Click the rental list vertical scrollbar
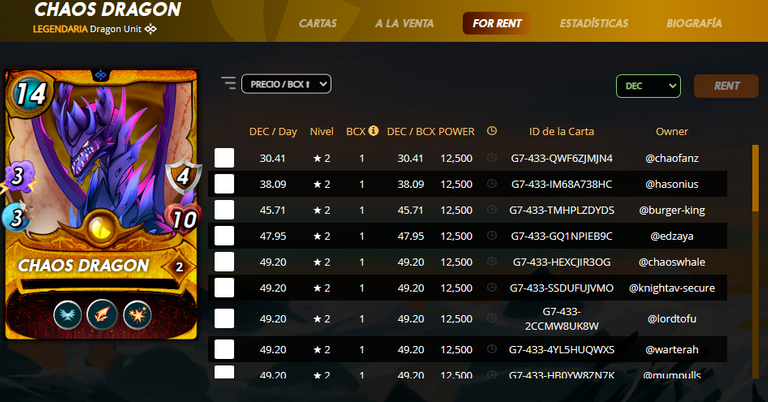The width and height of the screenshot is (768, 402). pos(755,261)
